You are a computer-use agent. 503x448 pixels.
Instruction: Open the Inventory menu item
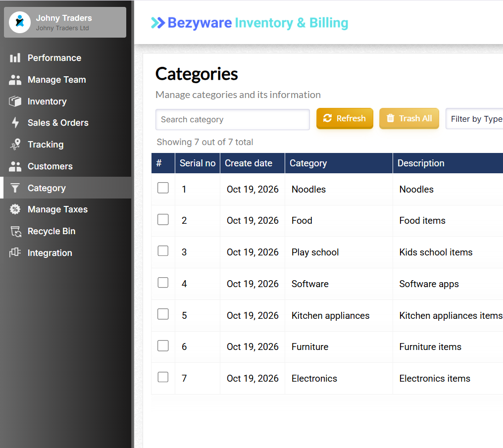65,101
